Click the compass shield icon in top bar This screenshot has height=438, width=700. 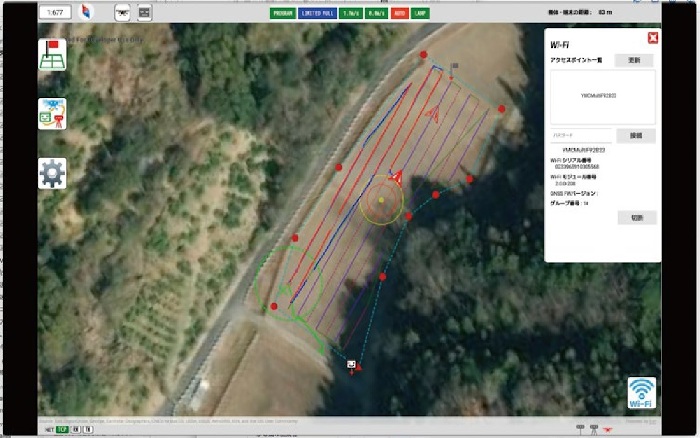pyautogui.click(x=85, y=13)
